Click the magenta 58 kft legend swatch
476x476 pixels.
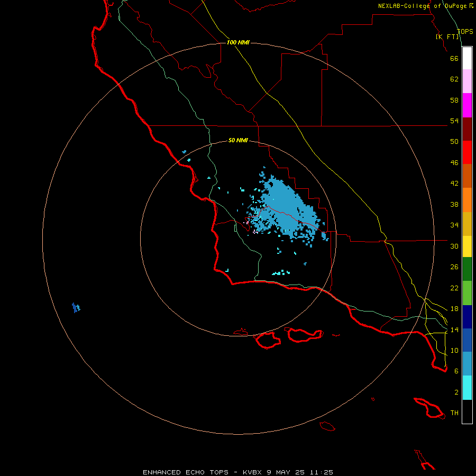point(467,105)
